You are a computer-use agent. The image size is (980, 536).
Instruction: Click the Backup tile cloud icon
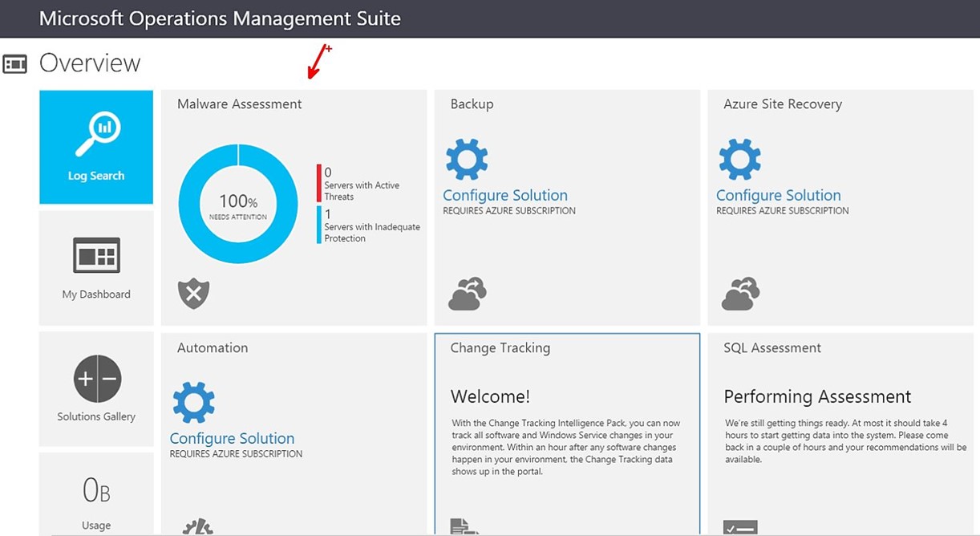coord(468,294)
